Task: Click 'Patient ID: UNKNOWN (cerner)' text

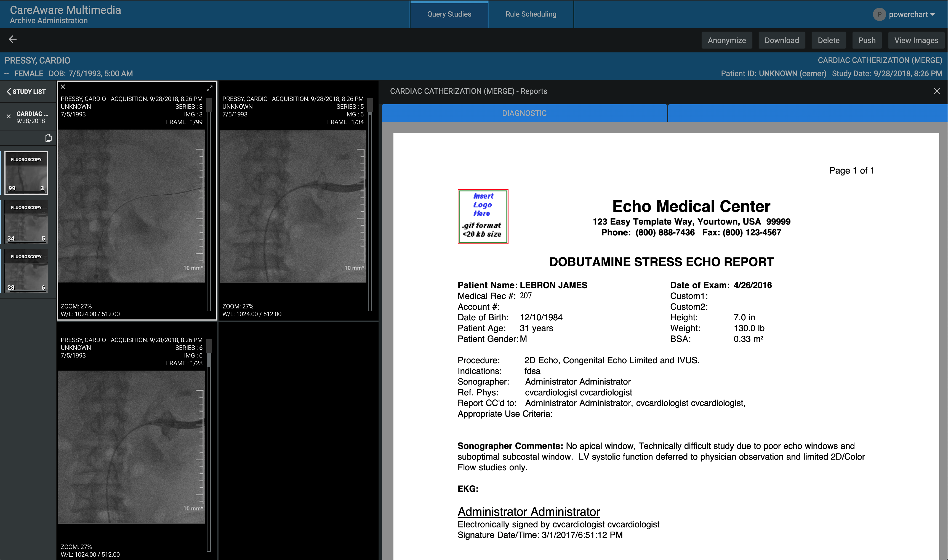Action: [773, 74]
